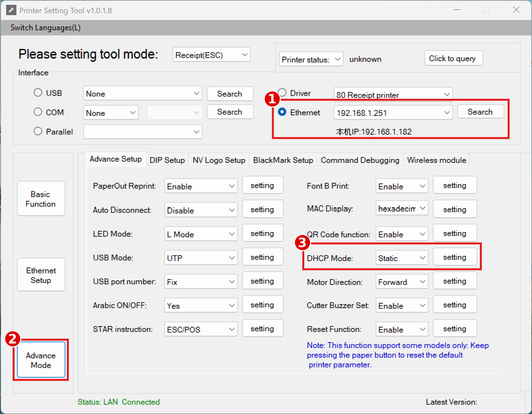Image resolution: width=532 pixels, height=414 pixels.
Task: Open the Reset Function dropdown
Action: click(x=402, y=329)
